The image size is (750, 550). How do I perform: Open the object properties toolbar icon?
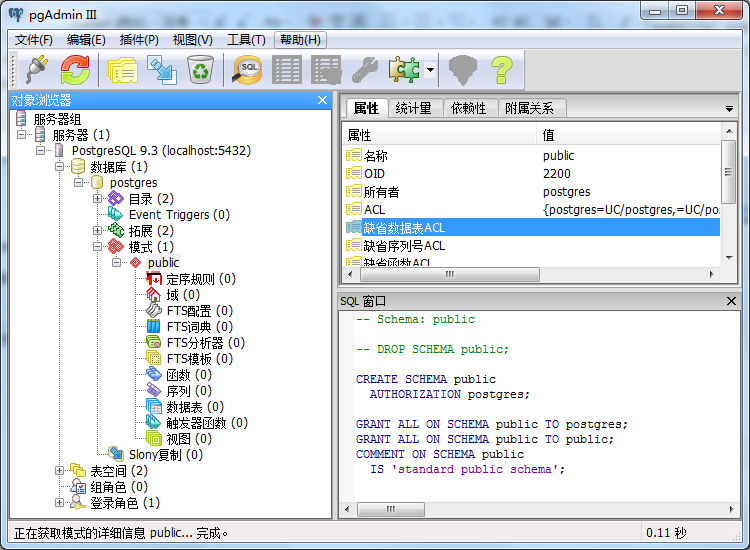(123, 70)
